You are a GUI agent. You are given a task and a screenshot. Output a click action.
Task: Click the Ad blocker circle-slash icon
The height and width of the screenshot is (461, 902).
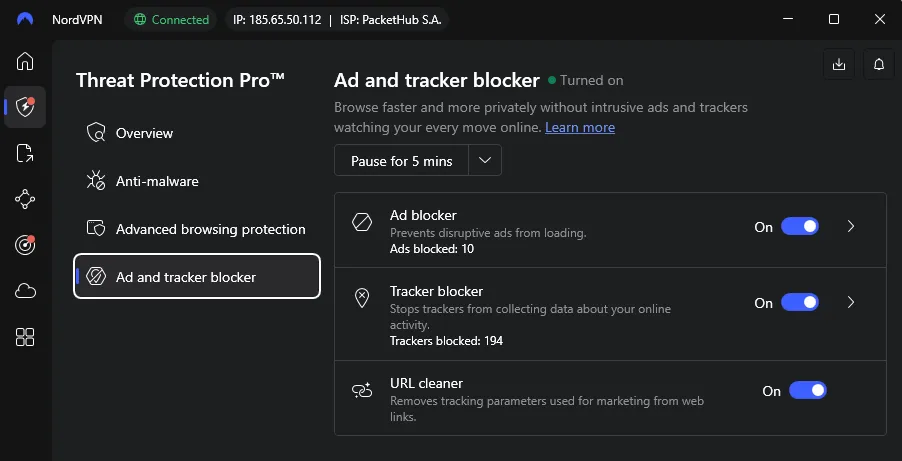[x=362, y=222]
